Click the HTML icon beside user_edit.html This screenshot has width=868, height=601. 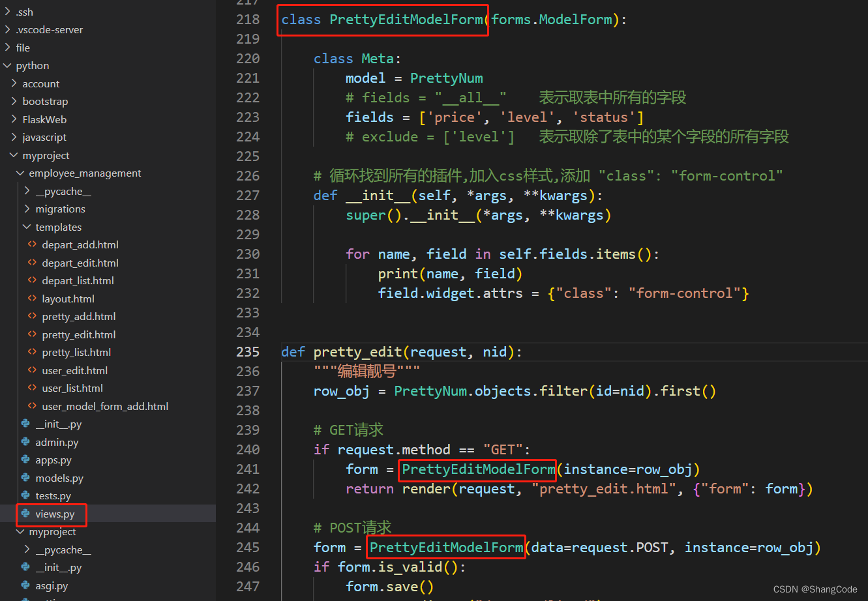coord(32,370)
